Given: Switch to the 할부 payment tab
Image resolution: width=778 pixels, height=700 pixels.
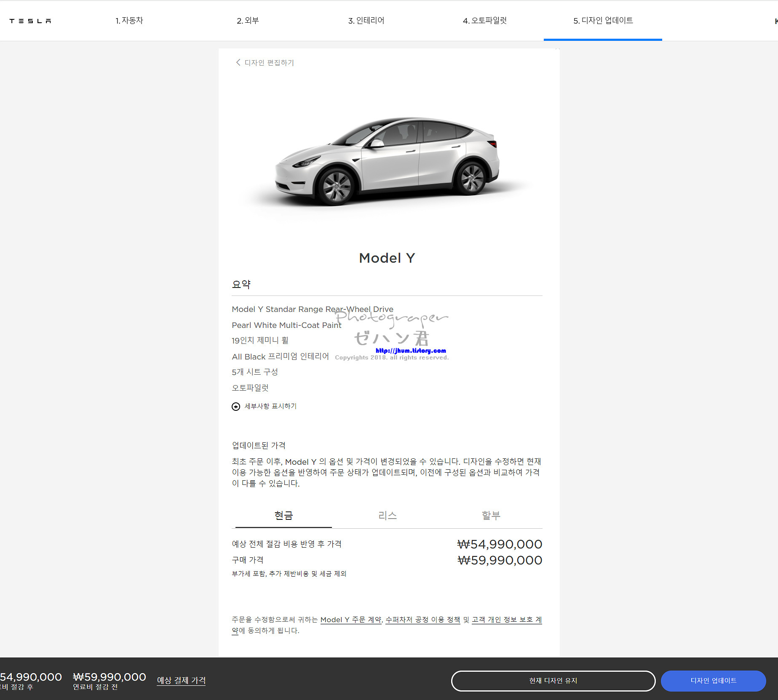Looking at the screenshot, I should tap(491, 516).
